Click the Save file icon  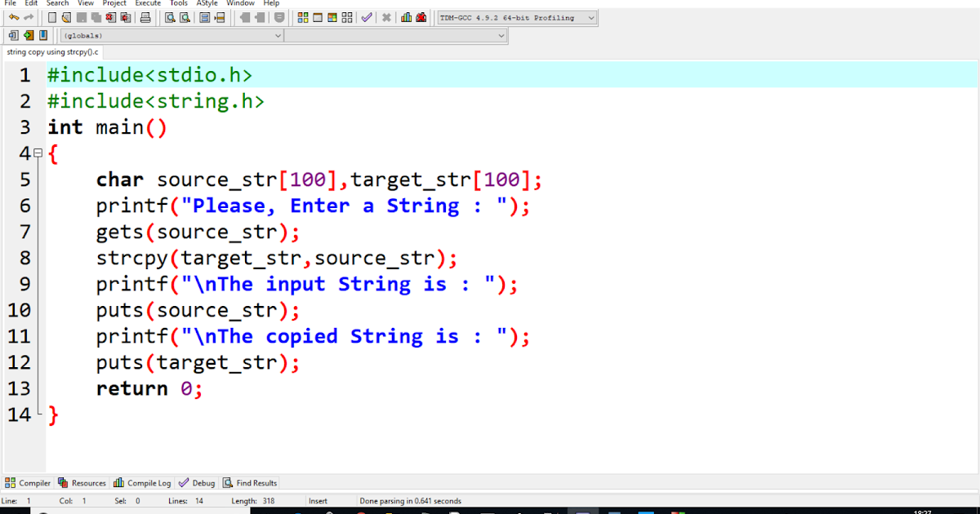(83, 17)
